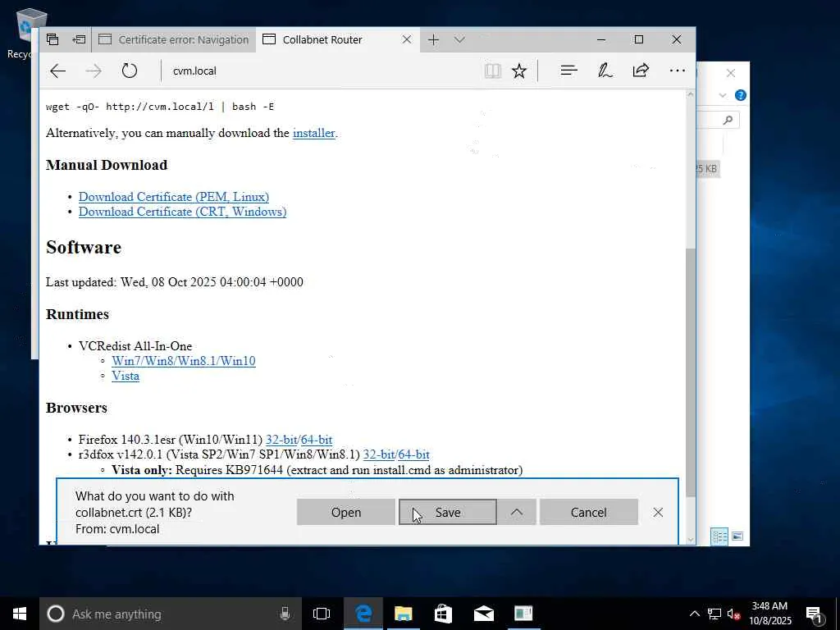Toggle Reading view book icon

tap(492, 71)
